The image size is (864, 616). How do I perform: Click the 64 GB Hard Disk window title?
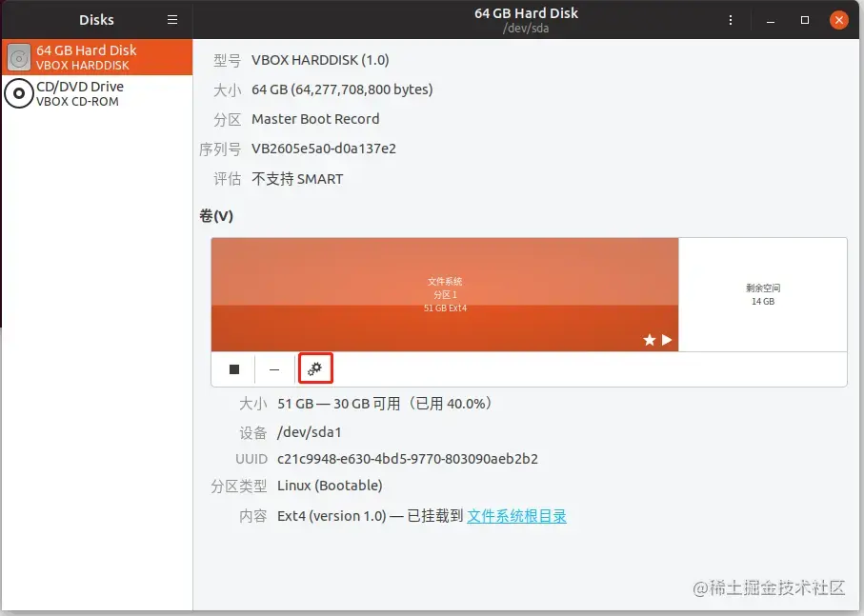(x=526, y=13)
